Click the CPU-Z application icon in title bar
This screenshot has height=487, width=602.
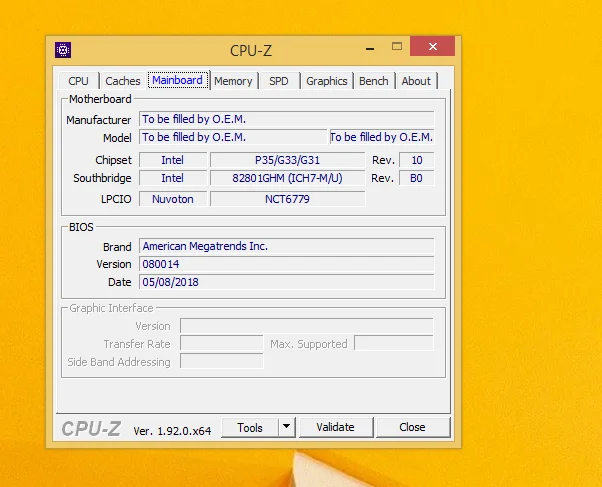pos(63,50)
